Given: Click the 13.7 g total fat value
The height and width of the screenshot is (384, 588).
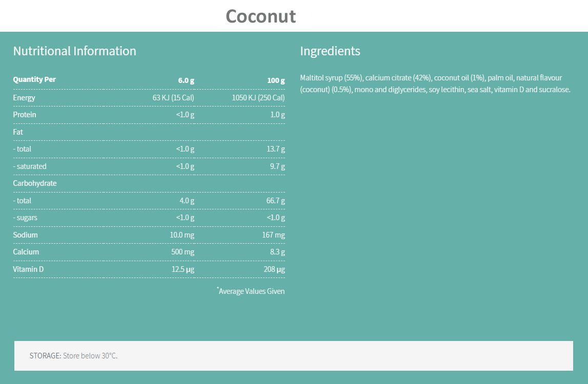Looking at the screenshot, I should tap(275, 149).
